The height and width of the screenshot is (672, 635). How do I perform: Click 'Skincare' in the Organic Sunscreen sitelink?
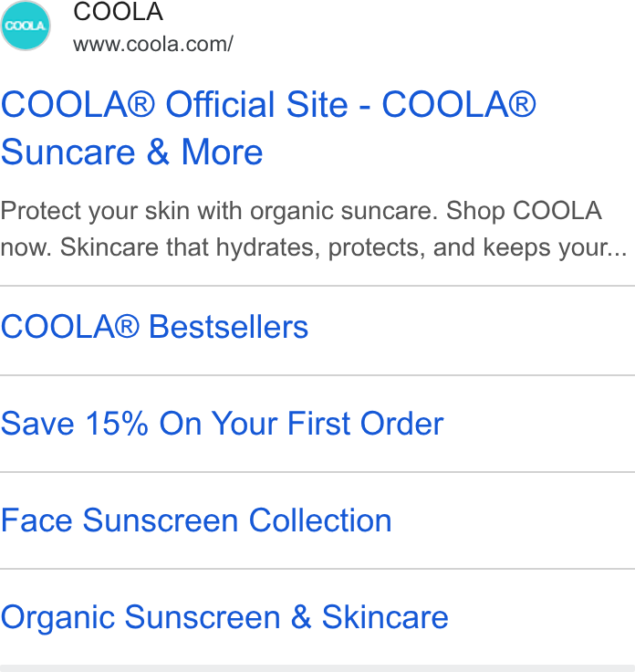385,617
